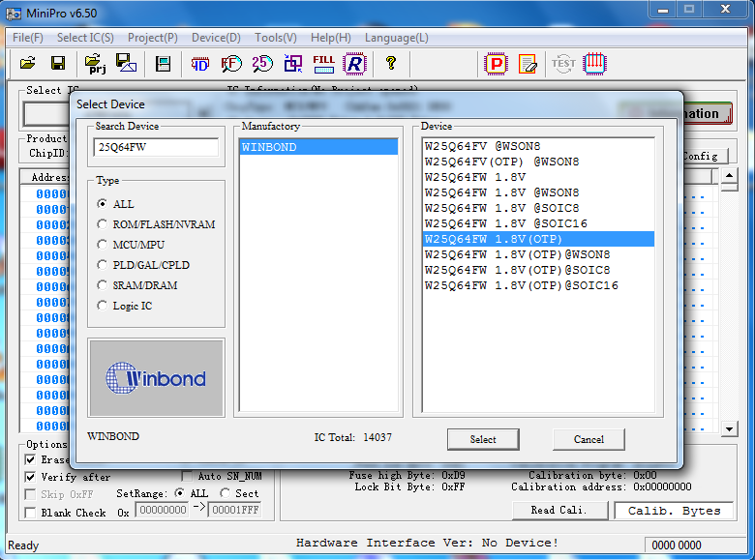This screenshot has width=755, height=560.
Task: Toggle Blank Check checkbox
Action: pyautogui.click(x=30, y=513)
